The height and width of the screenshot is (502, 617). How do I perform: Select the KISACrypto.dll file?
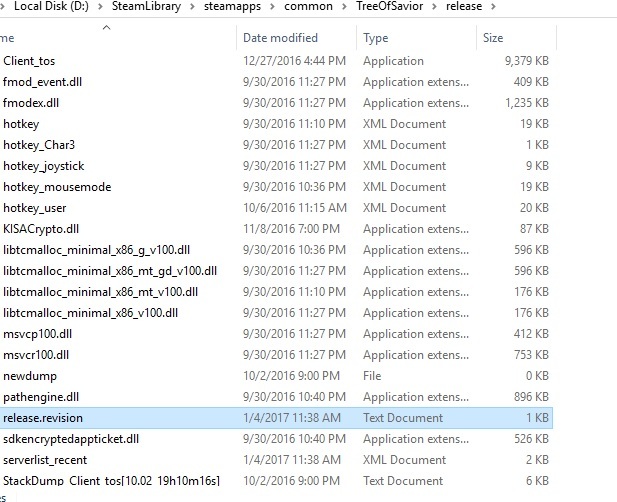[41, 229]
